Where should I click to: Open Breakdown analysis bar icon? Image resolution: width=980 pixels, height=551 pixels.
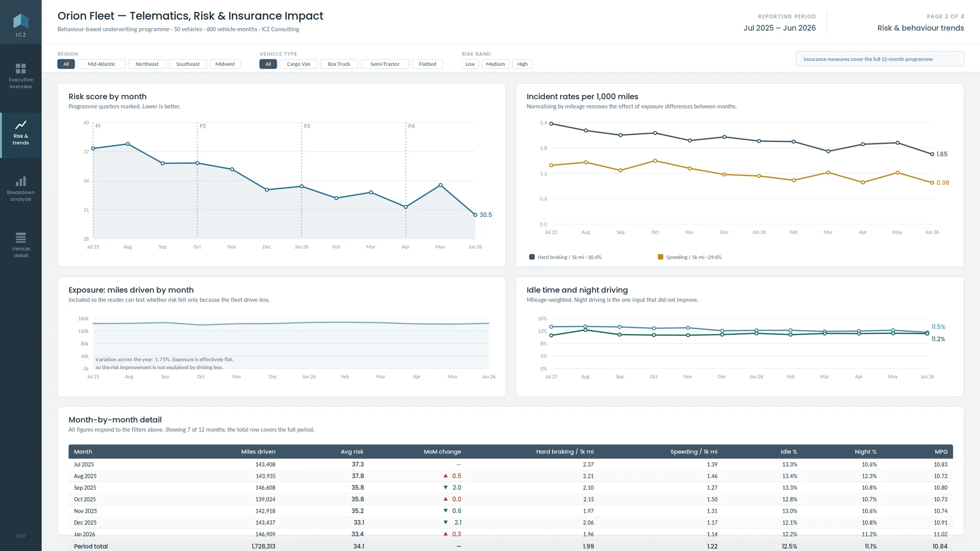[x=21, y=181]
